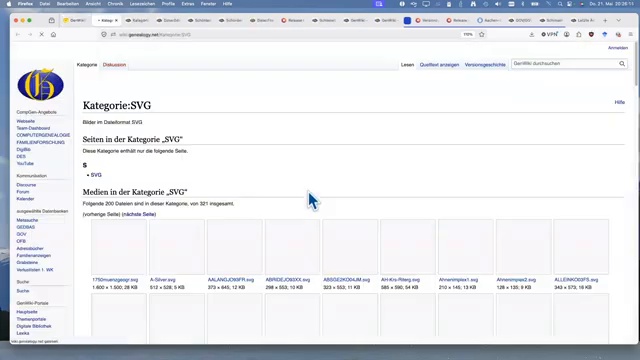
Task: Open Quelltext anzeigen tab
Action: (439, 65)
